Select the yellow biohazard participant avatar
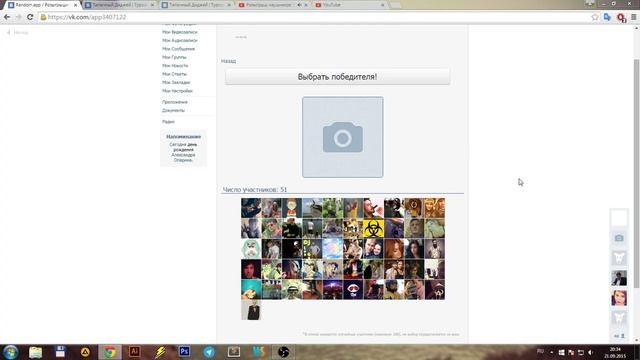 [x=373, y=229]
